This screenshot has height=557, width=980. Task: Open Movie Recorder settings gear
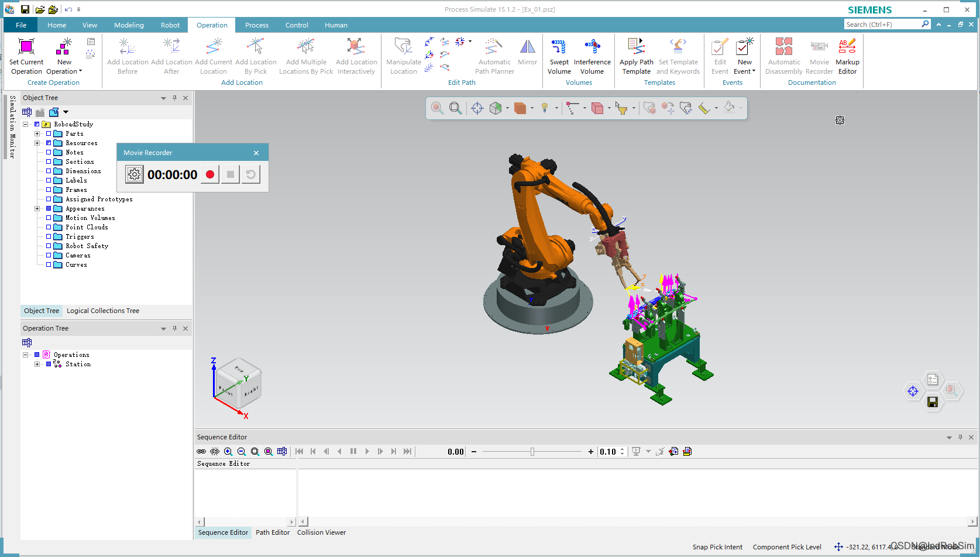pyautogui.click(x=134, y=174)
